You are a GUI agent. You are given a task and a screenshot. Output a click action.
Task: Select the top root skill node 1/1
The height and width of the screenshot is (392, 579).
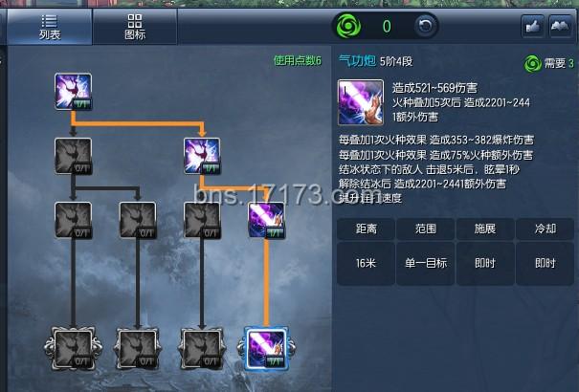73,92
